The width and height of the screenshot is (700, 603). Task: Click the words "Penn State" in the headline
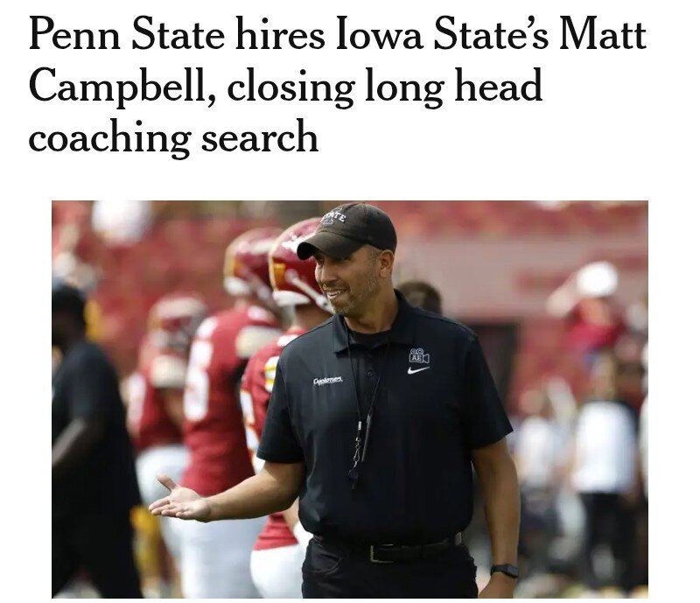(127, 34)
